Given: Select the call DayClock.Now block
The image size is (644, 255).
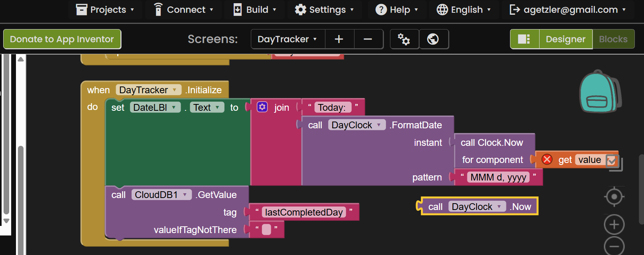Looking at the screenshot, I should [x=435, y=207].
